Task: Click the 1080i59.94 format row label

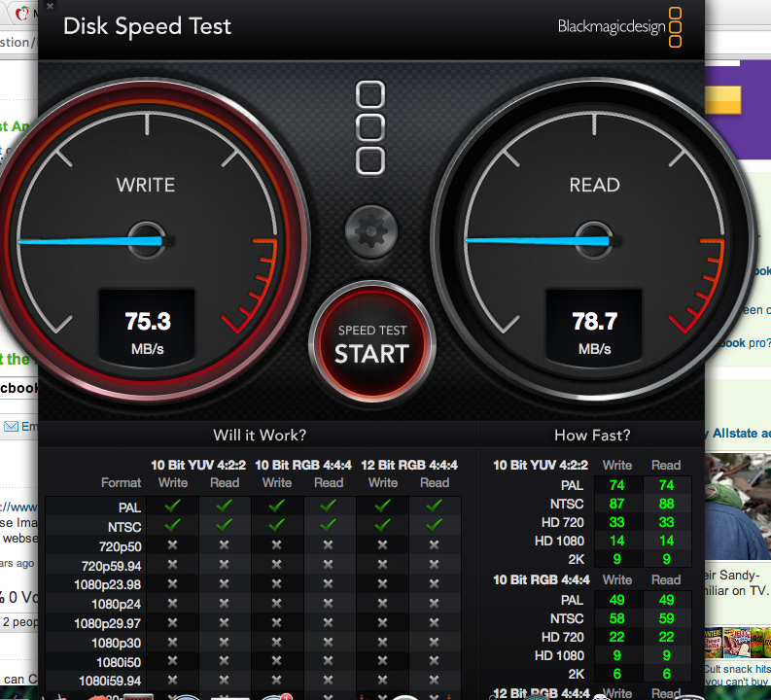Action: (110, 682)
